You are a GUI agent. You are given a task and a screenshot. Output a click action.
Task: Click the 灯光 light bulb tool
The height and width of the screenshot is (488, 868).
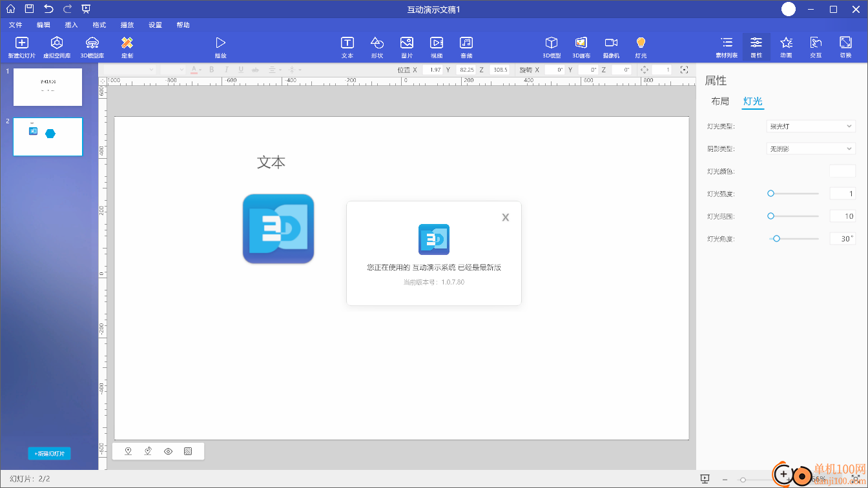641,47
